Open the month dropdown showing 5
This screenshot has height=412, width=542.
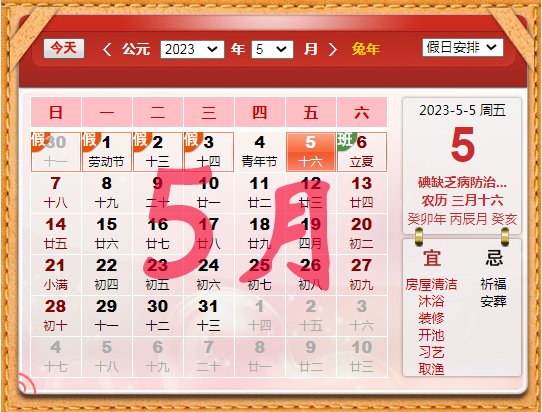pos(272,49)
